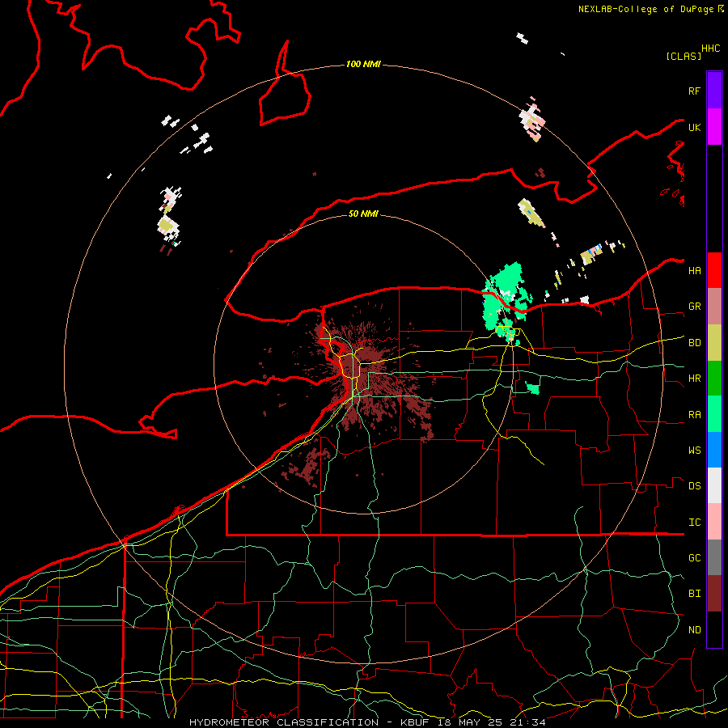Image resolution: width=728 pixels, height=728 pixels.
Task: Click the 100 NMI range ring label
Action: coord(363,64)
